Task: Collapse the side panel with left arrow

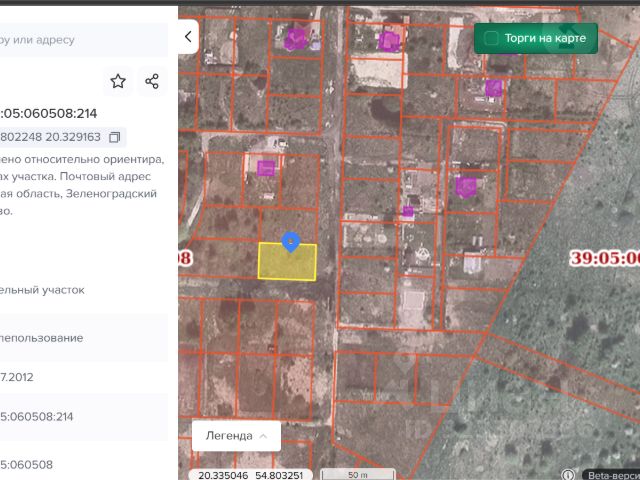Action: [x=188, y=36]
